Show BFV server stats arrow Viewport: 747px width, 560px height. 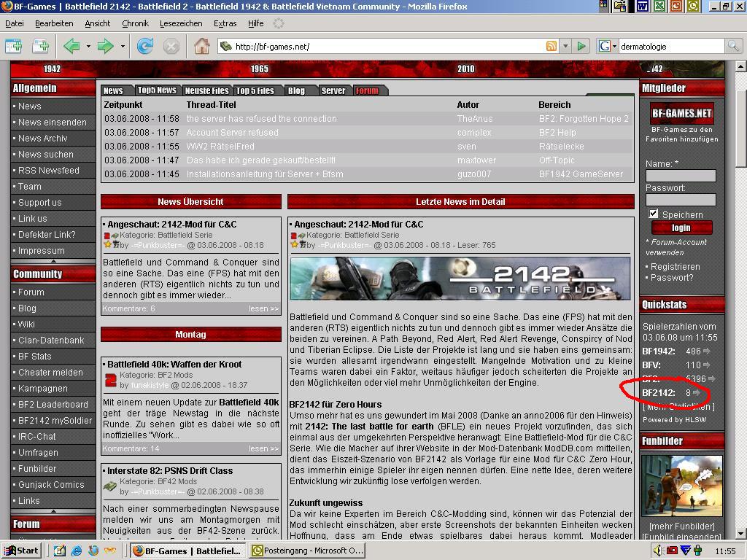click(706, 365)
